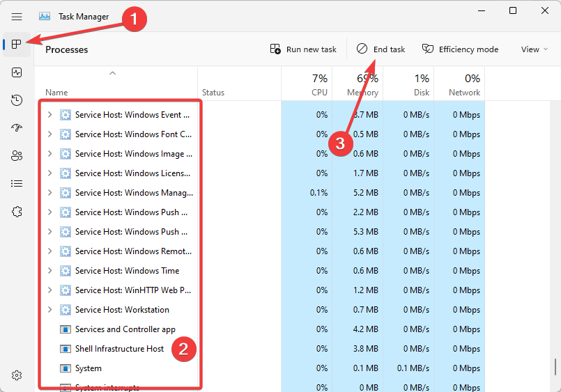Screen dimensions: 561x392
Task: Expand Service Host: Windows Font C... group
Action: click(49, 134)
